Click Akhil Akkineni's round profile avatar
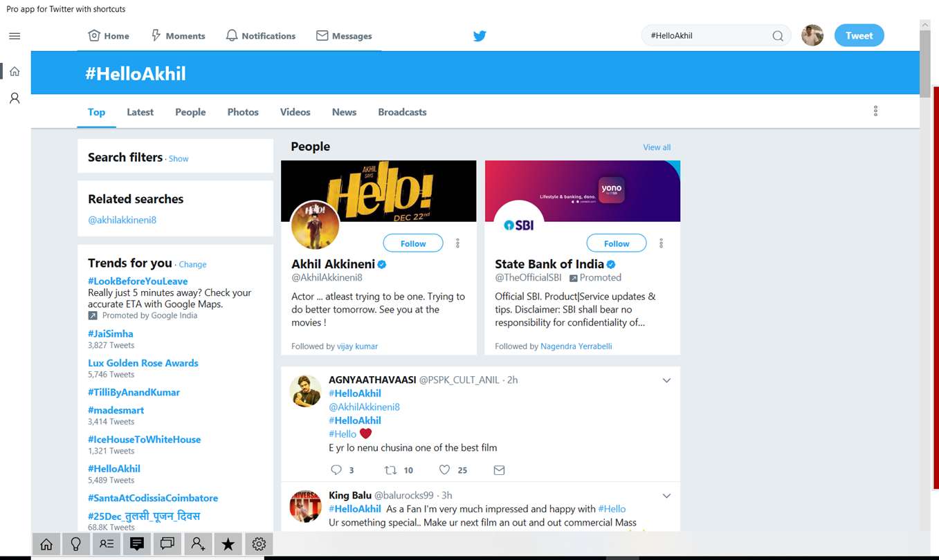The image size is (939, 560). click(316, 225)
